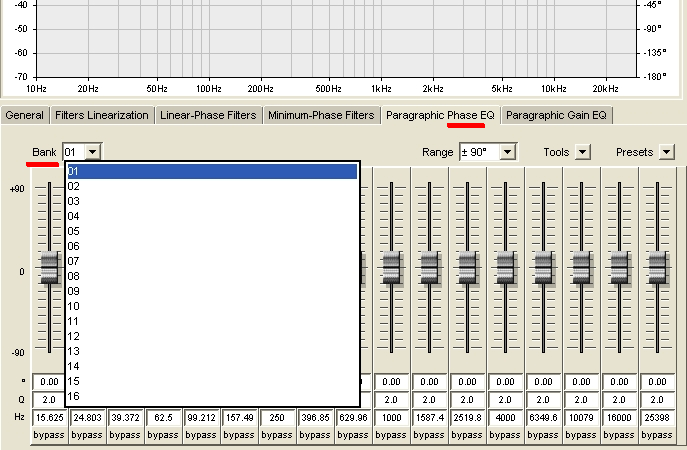The width and height of the screenshot is (687, 450).
Task: Choose bank 08 in the list
Action: (212, 276)
